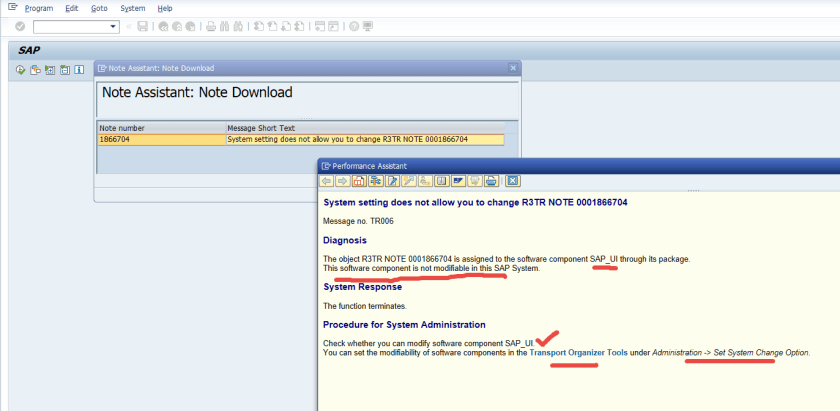Image resolution: width=840 pixels, height=411 pixels.
Task: Open the Program menu
Action: 39,9
